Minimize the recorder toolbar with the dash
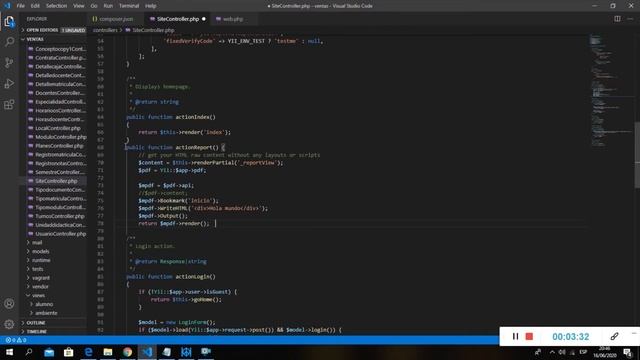 pos(634,333)
